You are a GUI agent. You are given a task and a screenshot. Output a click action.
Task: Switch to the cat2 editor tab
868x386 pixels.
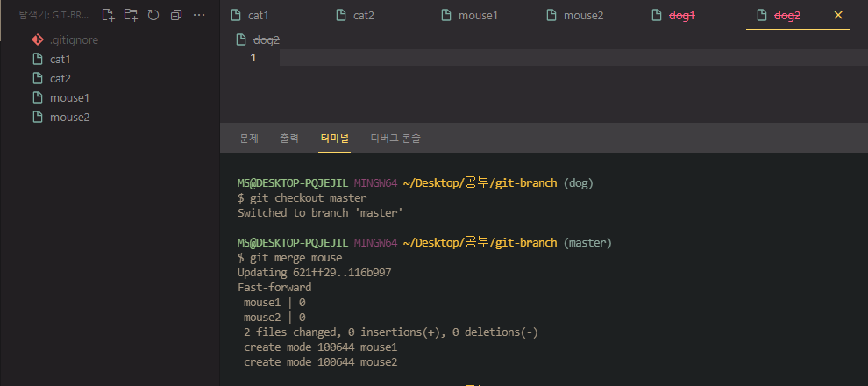pyautogui.click(x=364, y=16)
